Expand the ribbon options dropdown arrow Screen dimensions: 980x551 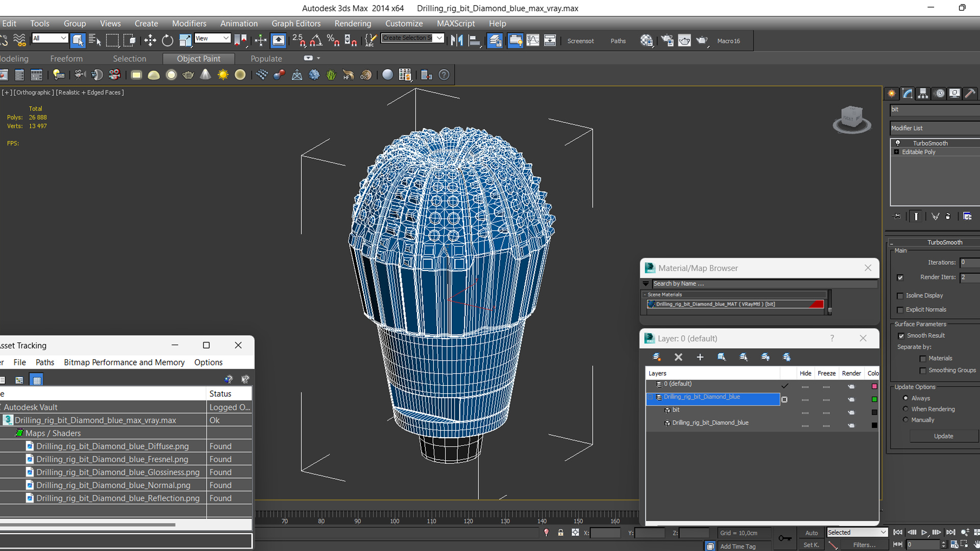coord(318,59)
